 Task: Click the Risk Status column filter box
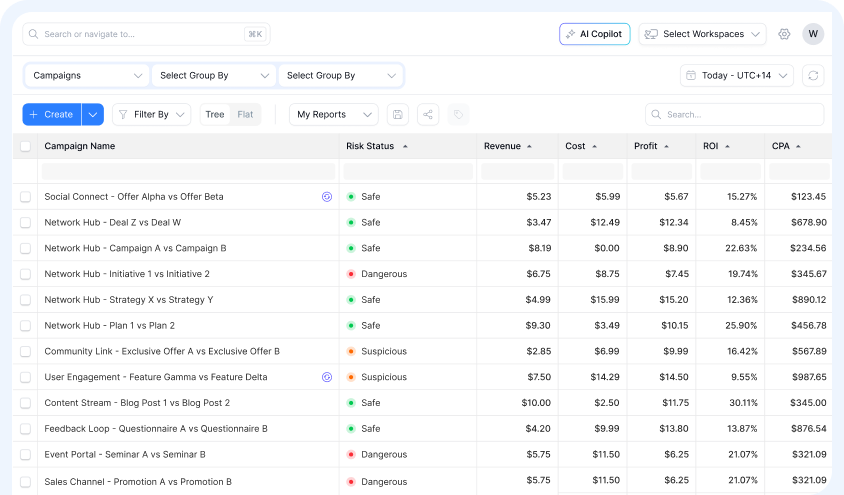point(408,172)
